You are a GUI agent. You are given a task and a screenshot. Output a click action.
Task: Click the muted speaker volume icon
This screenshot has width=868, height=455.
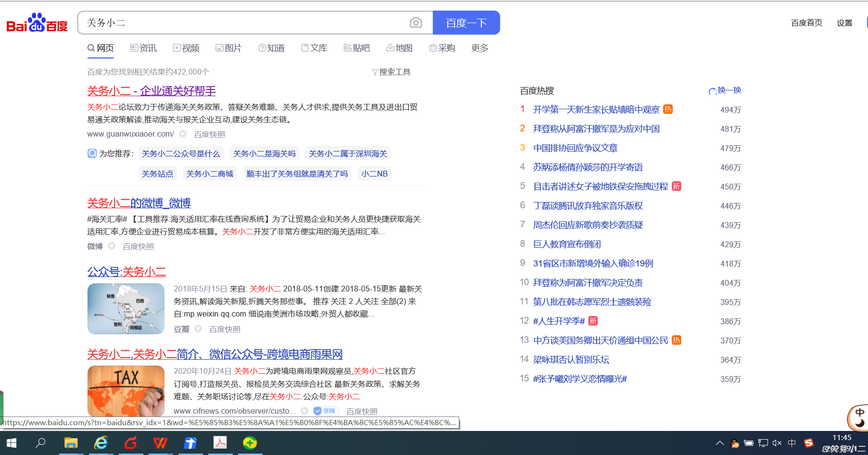[x=777, y=443]
